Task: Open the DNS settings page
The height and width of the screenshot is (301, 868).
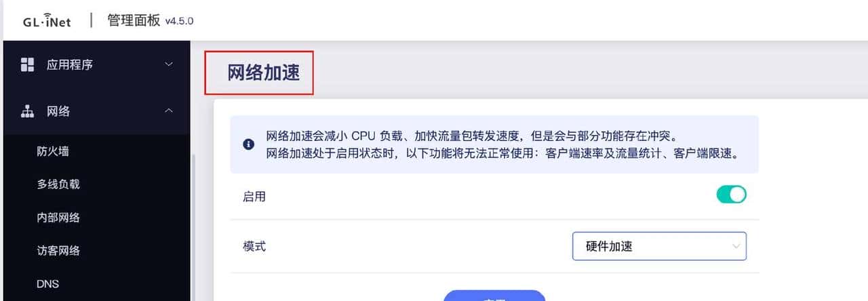Action: [x=47, y=284]
